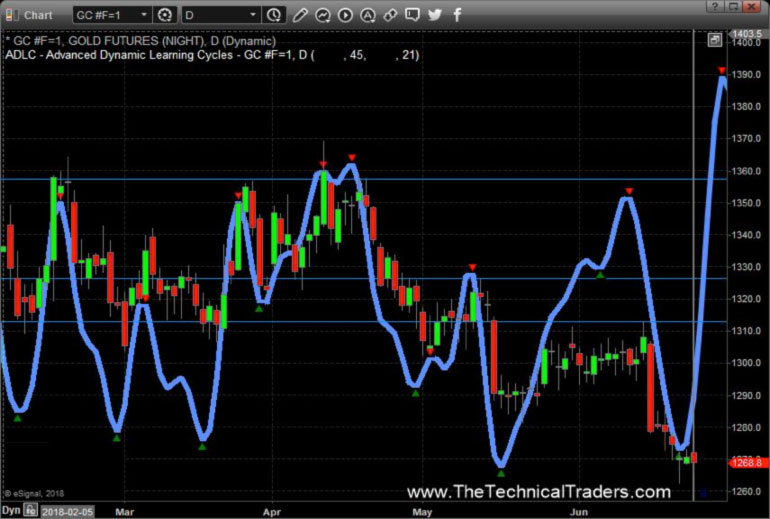Screen dimensions: 770x519
Task: Click the help question-mark window button
Action: point(715,6)
